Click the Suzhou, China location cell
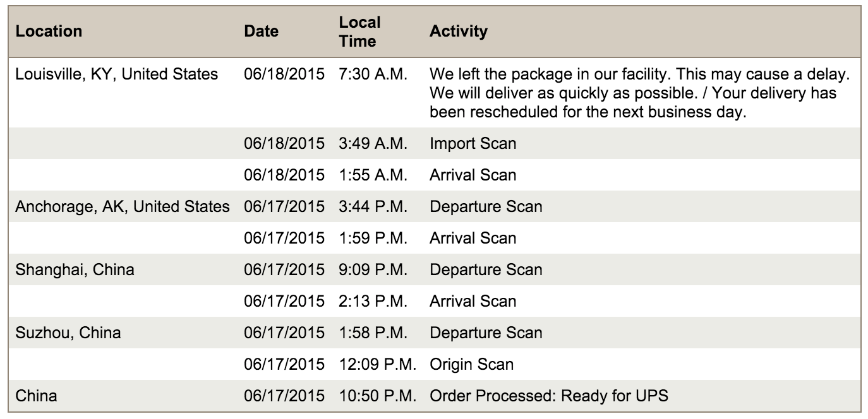Viewport: 868px width, 419px height. tap(68, 333)
